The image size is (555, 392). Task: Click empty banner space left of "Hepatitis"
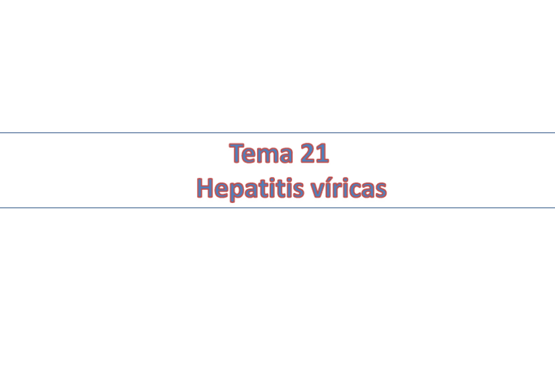tap(98, 188)
